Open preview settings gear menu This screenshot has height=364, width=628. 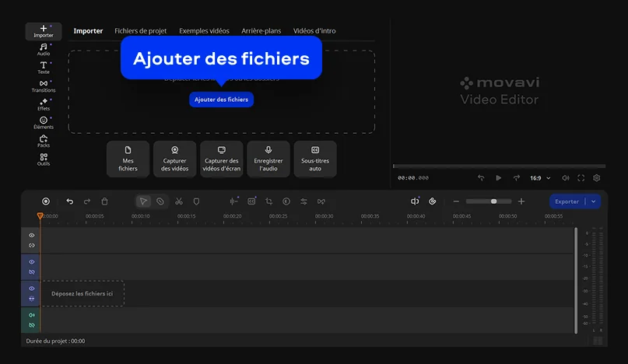(x=597, y=178)
